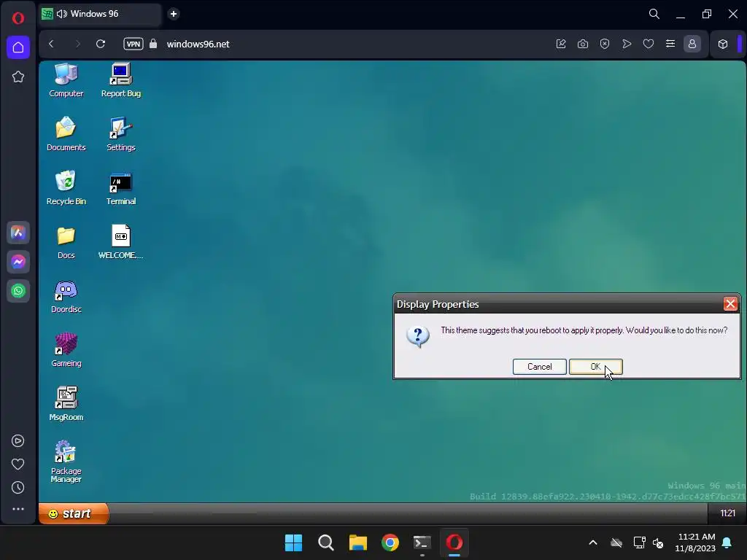Click the send/flow arrow icon

(x=627, y=44)
